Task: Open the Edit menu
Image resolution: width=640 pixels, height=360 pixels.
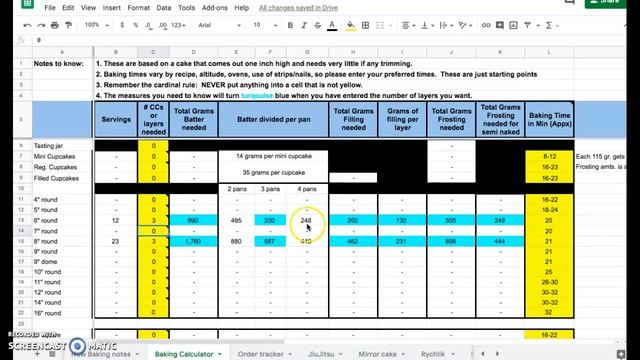Action: click(x=68, y=8)
